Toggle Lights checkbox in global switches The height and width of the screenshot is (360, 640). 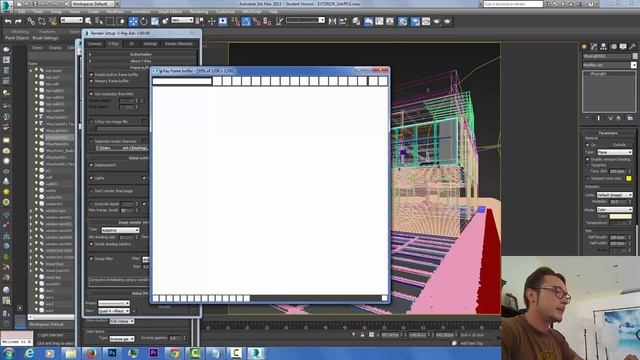pos(91,178)
